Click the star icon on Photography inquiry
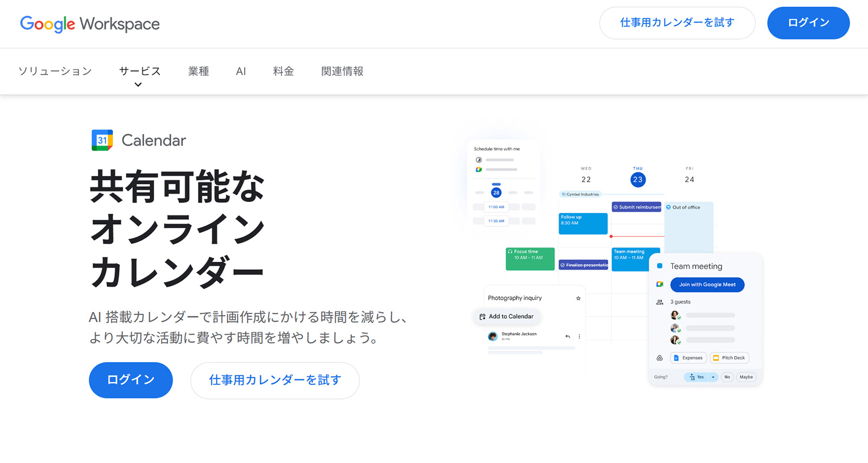868x463 pixels. tap(578, 298)
